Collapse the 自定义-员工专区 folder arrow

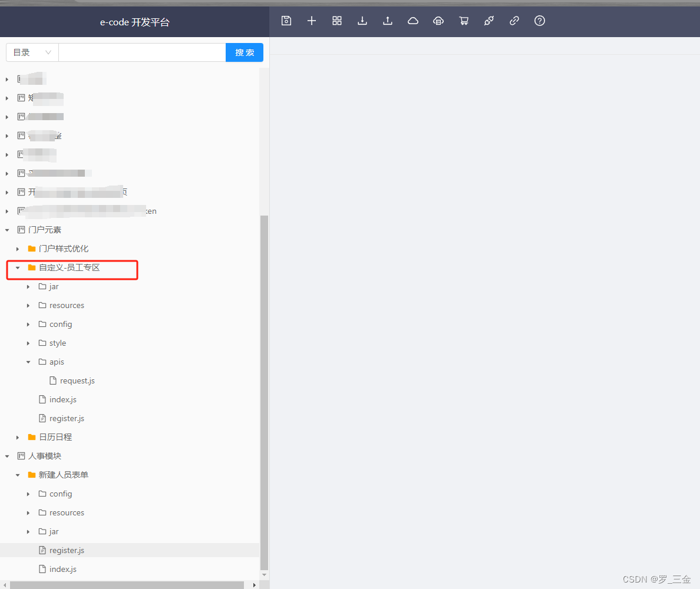18,268
